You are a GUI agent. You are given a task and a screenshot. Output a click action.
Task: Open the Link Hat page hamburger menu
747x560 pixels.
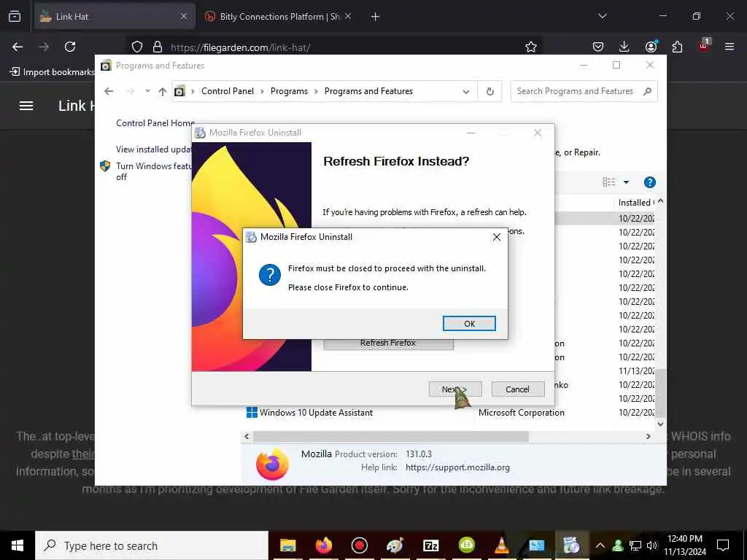click(x=26, y=106)
